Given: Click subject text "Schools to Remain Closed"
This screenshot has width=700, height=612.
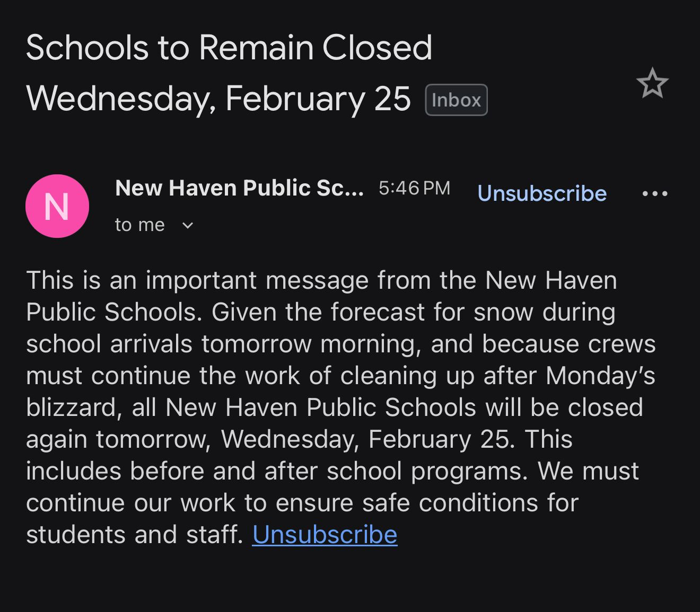Looking at the screenshot, I should (229, 48).
